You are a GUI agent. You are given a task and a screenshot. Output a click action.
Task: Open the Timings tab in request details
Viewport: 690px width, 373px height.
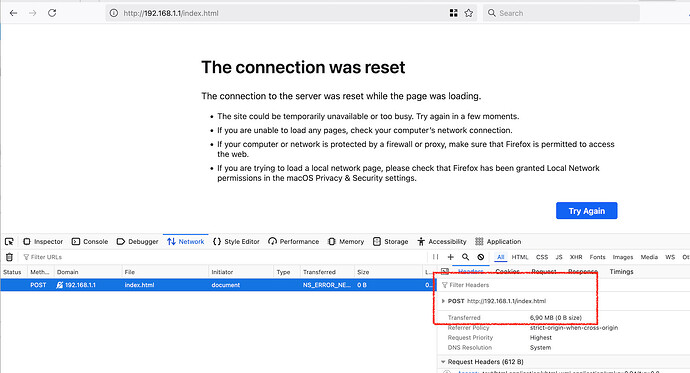[x=621, y=271]
